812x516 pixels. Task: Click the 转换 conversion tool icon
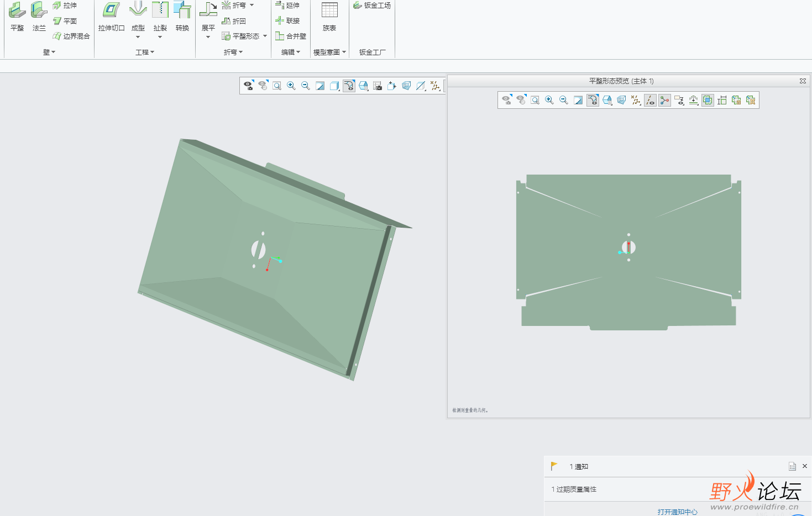point(182,17)
